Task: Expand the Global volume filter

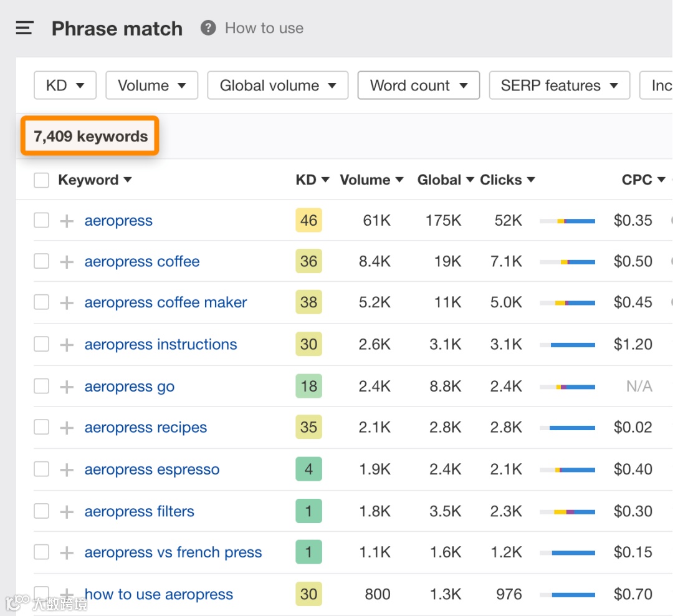Action: 277,85
